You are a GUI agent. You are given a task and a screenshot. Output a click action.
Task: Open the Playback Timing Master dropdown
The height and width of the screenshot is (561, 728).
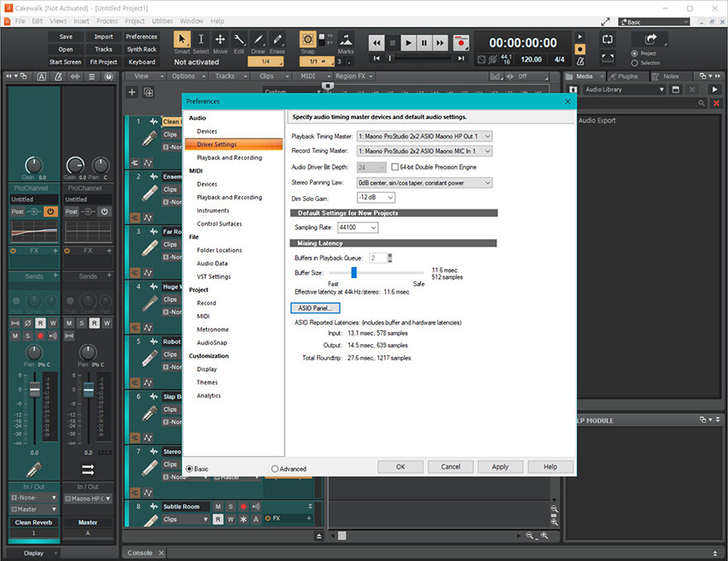tap(424, 136)
